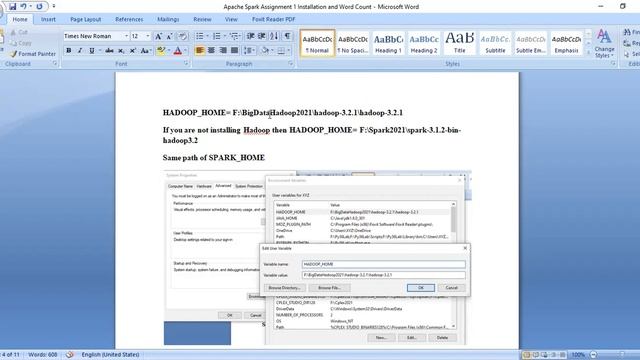
Task: Click Format Painter
Action: tap(33, 54)
